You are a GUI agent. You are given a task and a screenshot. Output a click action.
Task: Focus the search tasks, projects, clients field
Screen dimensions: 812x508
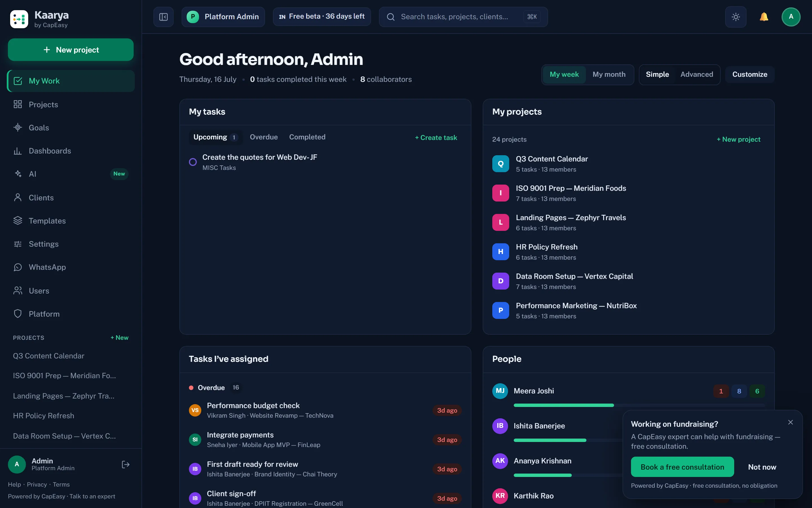coord(463,17)
